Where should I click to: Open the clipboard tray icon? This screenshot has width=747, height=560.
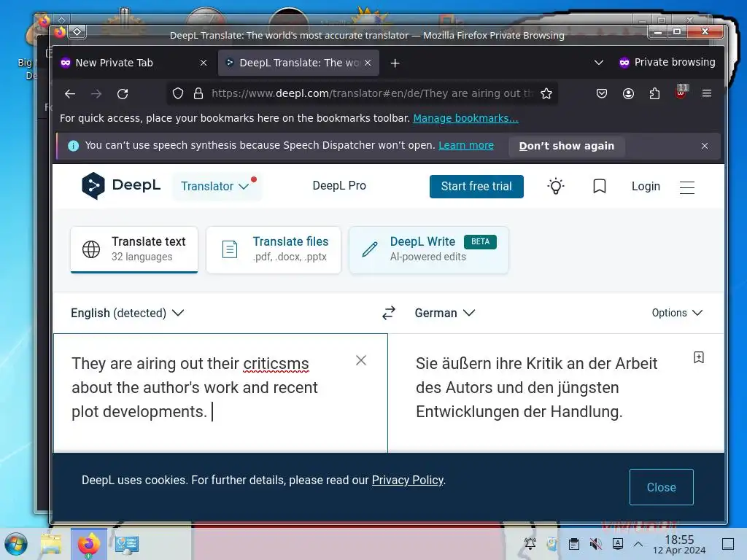573,544
